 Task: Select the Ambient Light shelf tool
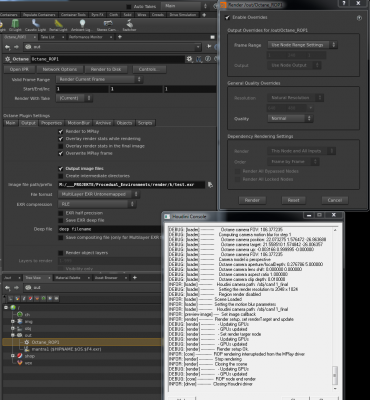82,25
